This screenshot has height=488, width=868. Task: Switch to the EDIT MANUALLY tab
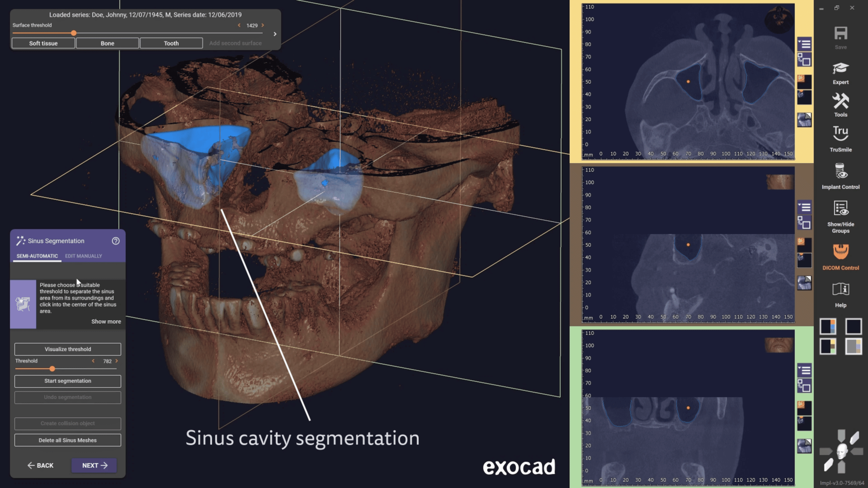point(83,256)
